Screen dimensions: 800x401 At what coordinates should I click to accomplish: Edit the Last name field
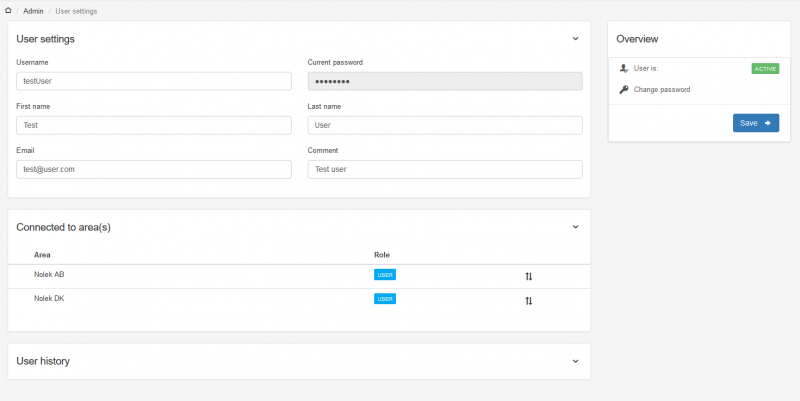(x=445, y=125)
